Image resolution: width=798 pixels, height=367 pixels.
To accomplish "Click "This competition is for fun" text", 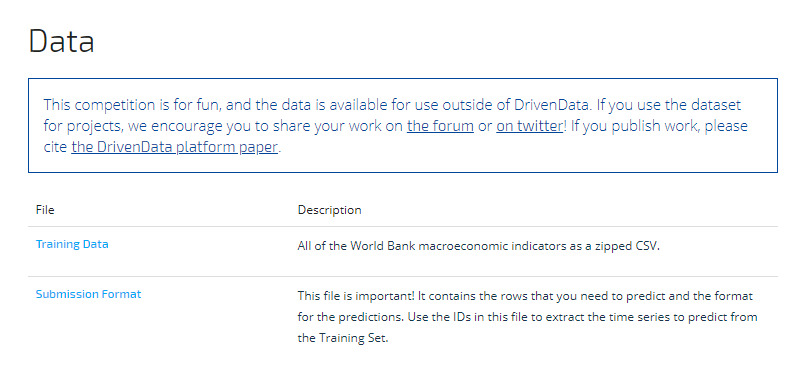I will [x=132, y=105].
